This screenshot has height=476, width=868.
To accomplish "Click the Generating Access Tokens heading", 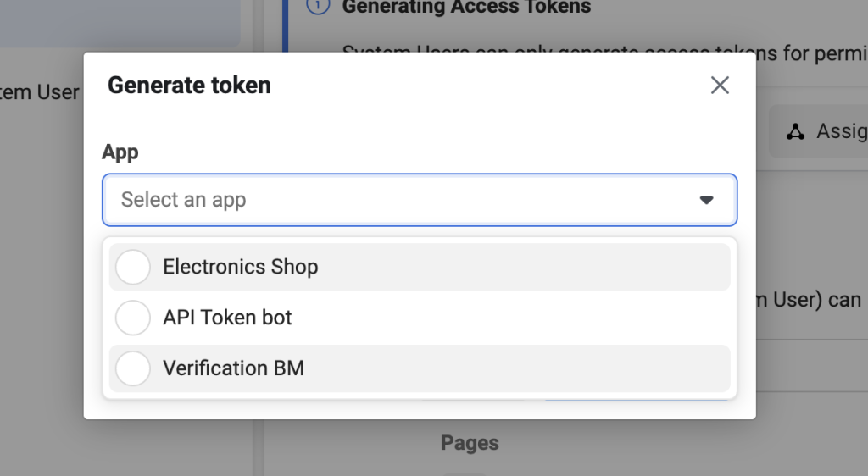I will tap(467, 7).
